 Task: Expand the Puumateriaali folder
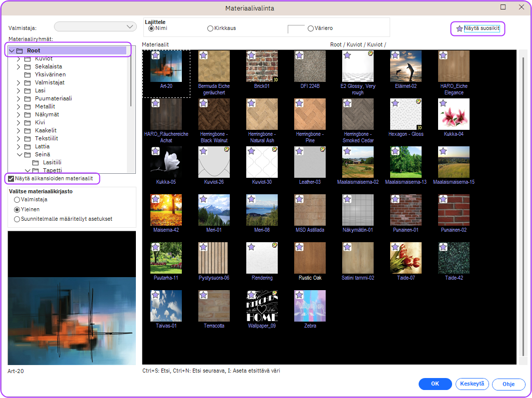(18, 98)
